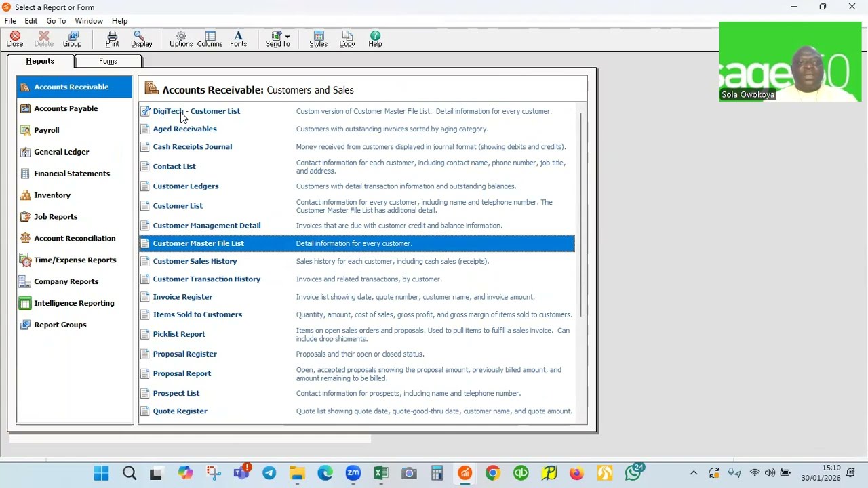Open the Windows Start menu

tap(101, 473)
